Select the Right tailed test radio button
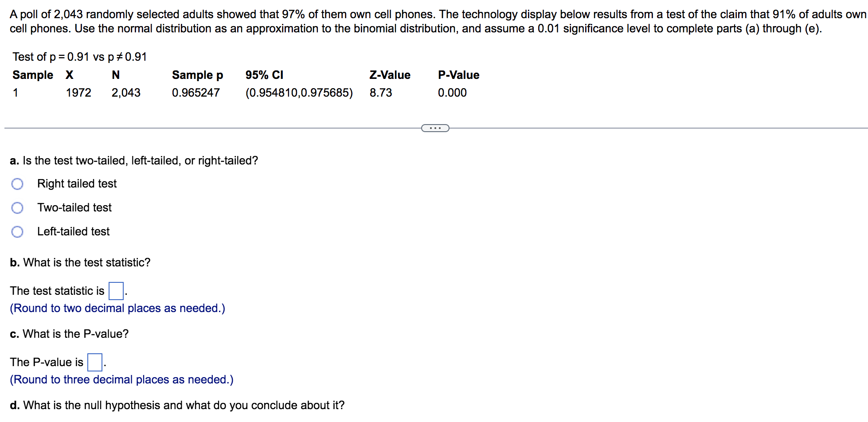Viewport: 868px width, 422px height. pyautogui.click(x=17, y=184)
